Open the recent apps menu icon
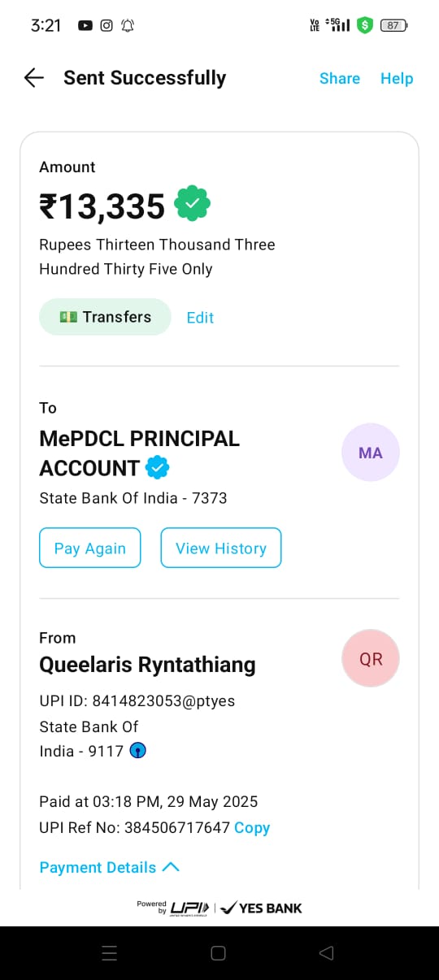This screenshot has width=439, height=980. [110, 953]
